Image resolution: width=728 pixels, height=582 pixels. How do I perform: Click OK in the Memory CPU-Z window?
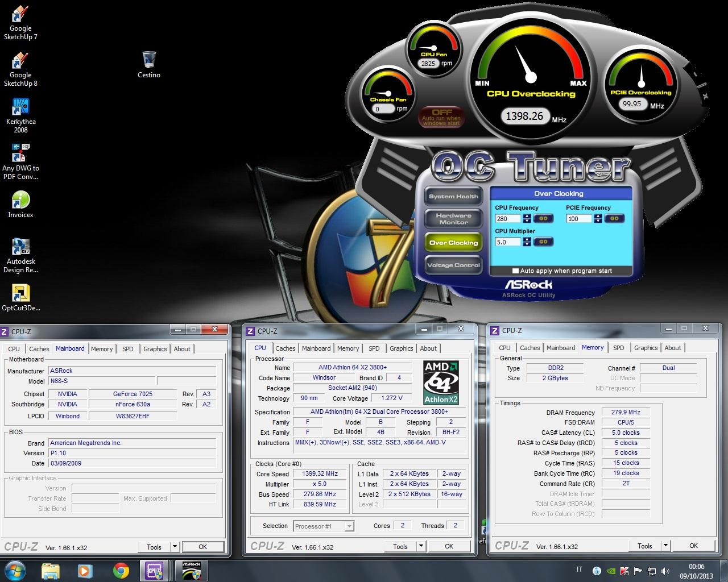tap(693, 546)
